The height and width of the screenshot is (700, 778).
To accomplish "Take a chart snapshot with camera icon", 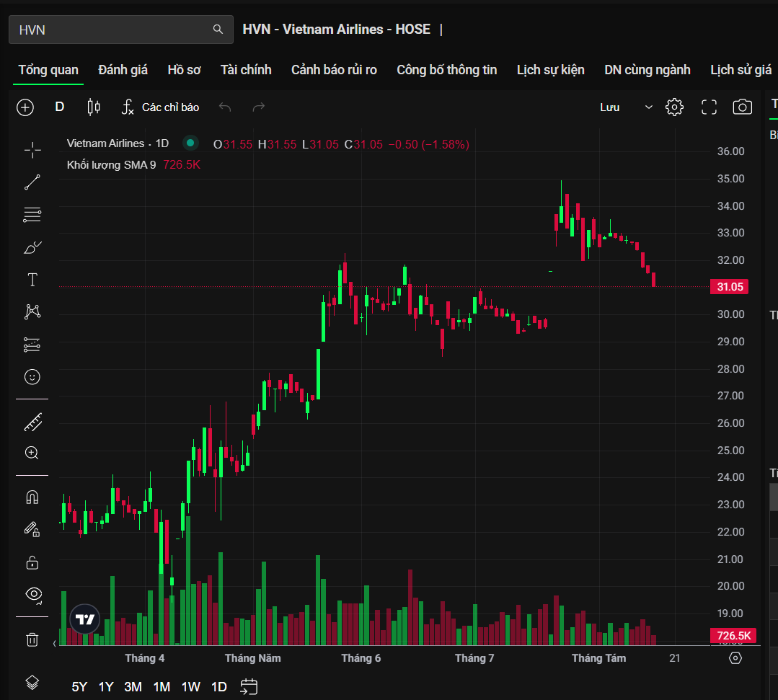I will pyautogui.click(x=742, y=107).
